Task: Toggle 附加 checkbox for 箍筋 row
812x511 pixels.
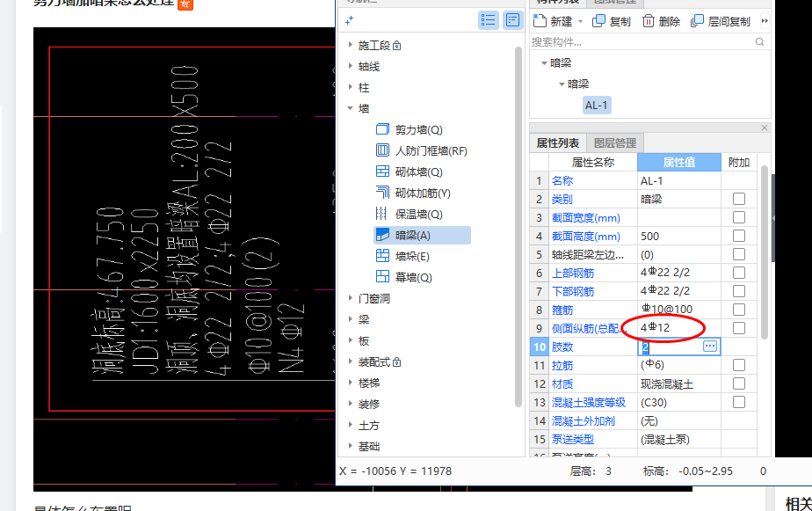Action: [739, 310]
